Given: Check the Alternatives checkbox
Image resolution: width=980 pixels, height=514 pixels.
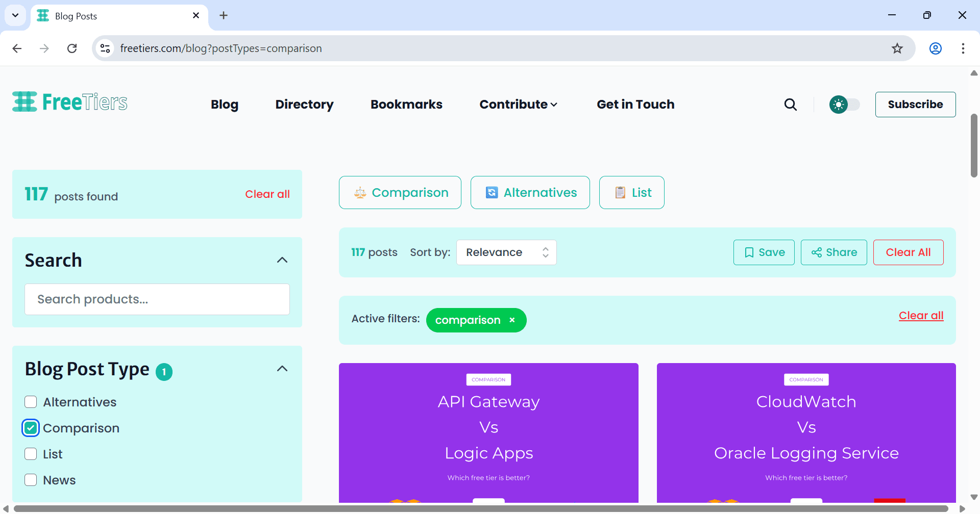Looking at the screenshot, I should point(31,402).
